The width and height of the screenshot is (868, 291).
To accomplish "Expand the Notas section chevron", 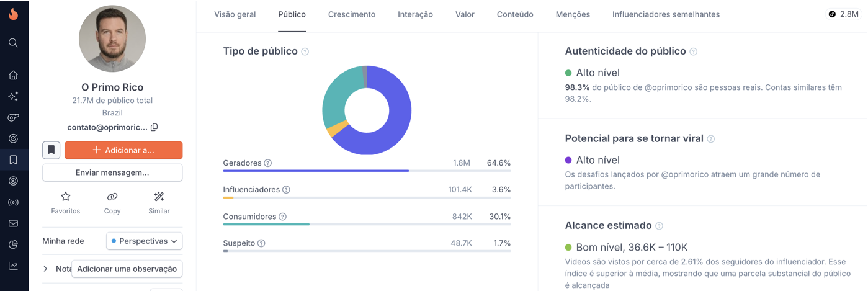I will click(46, 269).
